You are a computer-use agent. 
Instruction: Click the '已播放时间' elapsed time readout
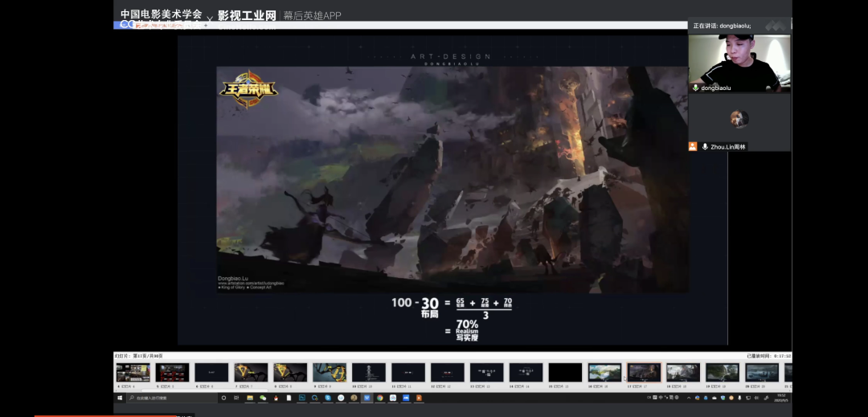tap(769, 356)
